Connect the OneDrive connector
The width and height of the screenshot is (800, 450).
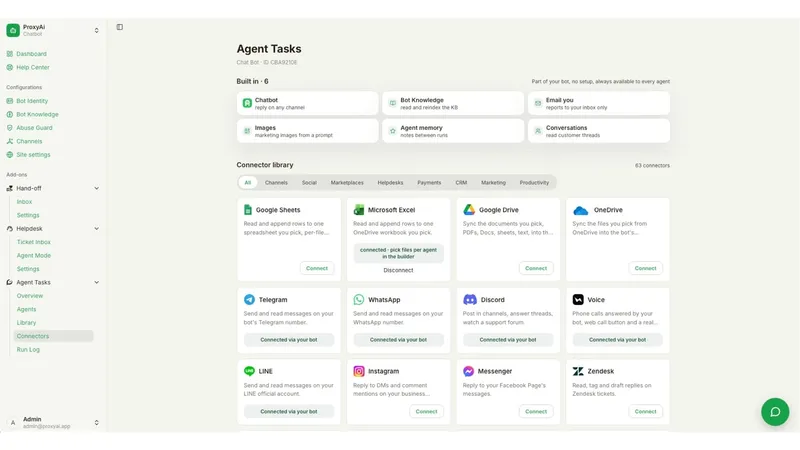click(645, 268)
